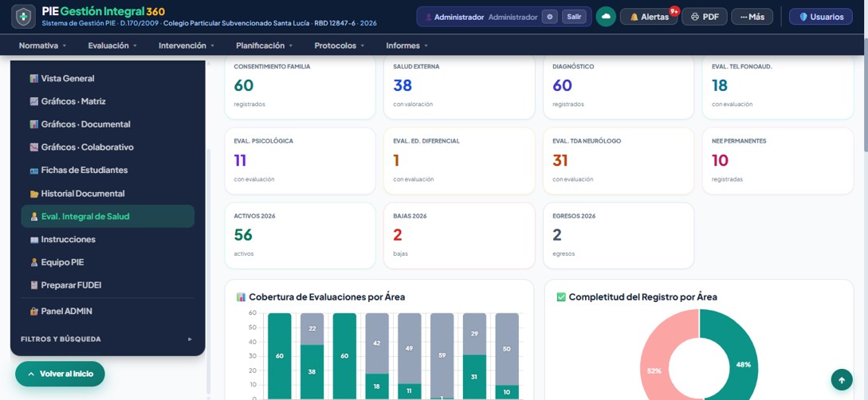Image resolution: width=868 pixels, height=400 pixels.
Task: Open the Alertas button
Action: tap(649, 17)
